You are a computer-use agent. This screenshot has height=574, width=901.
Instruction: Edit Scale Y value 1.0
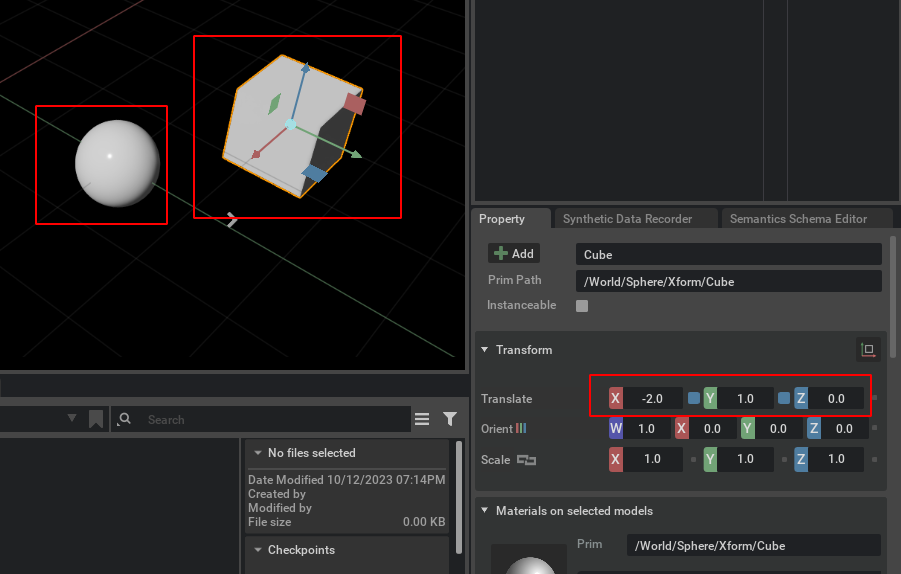[x=745, y=459]
